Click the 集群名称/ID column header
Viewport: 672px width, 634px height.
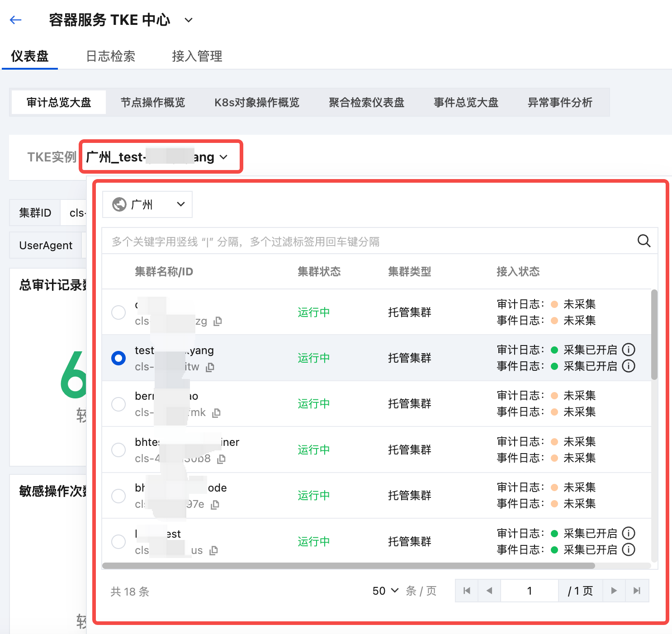(x=164, y=271)
